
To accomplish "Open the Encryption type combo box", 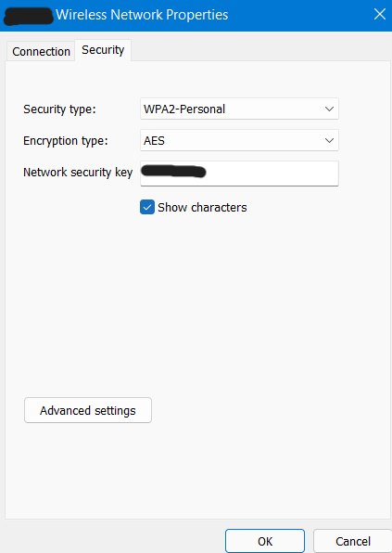I will coord(239,140).
